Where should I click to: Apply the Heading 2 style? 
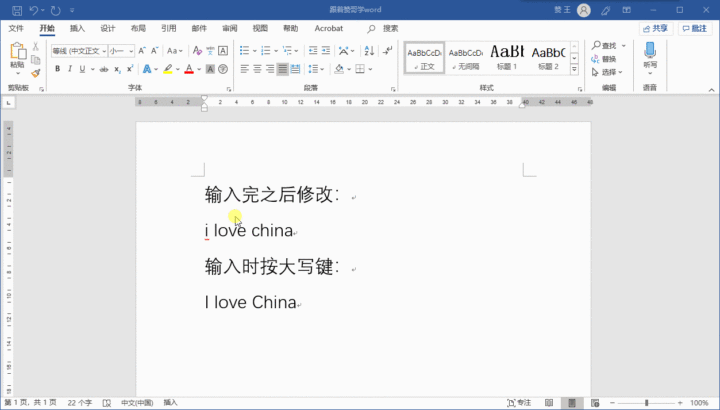[548, 57]
